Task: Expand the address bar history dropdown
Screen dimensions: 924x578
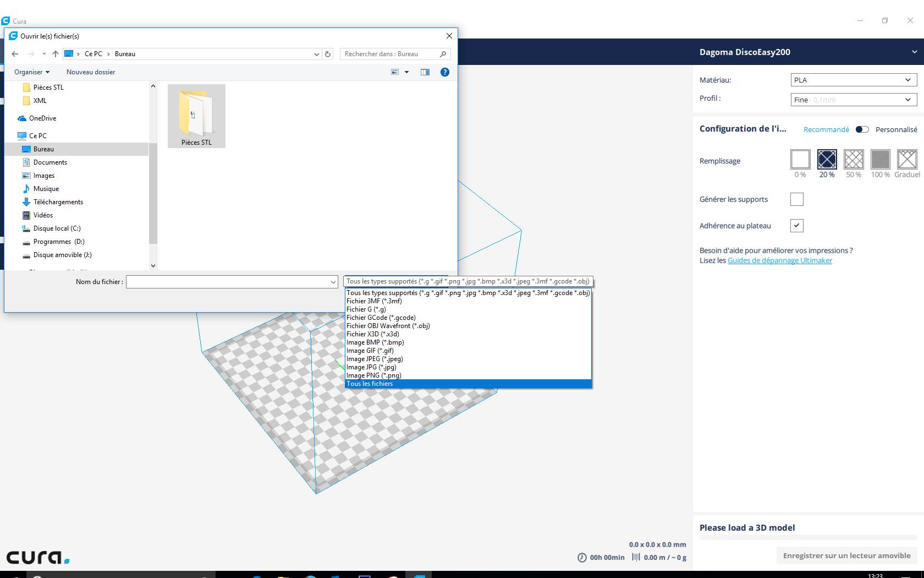Action: coord(317,54)
